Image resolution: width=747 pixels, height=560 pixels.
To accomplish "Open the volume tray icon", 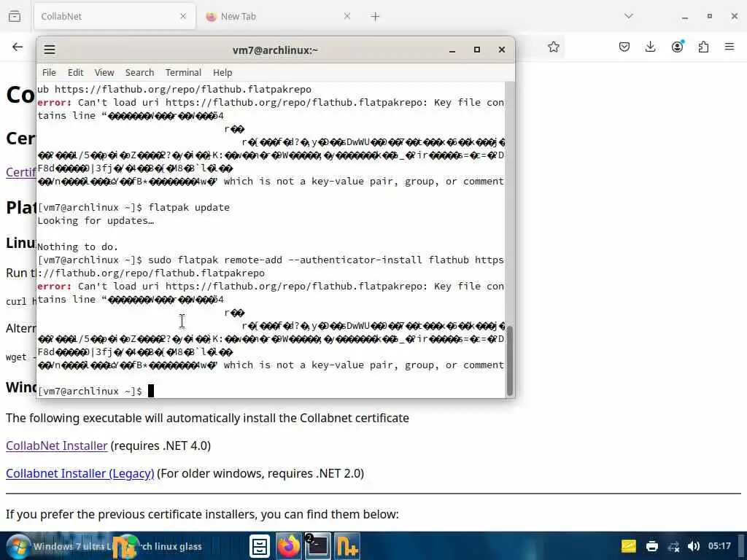I will click(x=694, y=546).
